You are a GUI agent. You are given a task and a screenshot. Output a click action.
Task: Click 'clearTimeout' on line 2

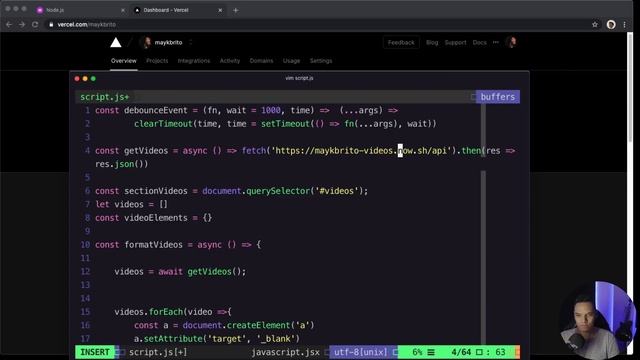tap(163, 124)
